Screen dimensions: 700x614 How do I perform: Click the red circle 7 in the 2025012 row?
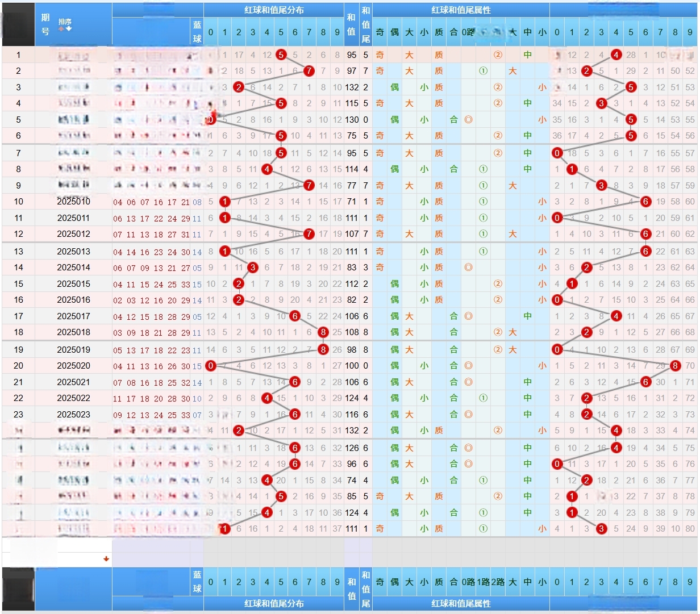coord(309,234)
